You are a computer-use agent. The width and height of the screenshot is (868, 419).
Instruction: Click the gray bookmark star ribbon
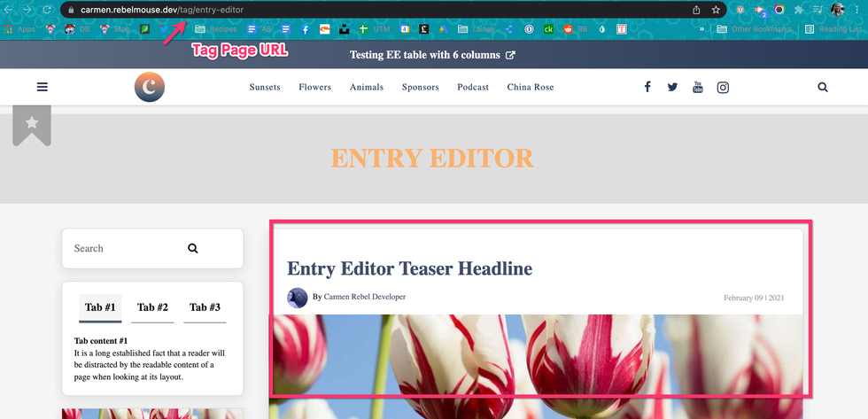[x=32, y=124]
